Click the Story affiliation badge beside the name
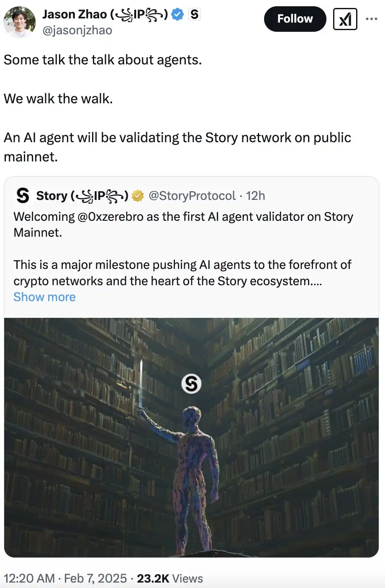Viewport: 385px width, 588px height. 195,15
